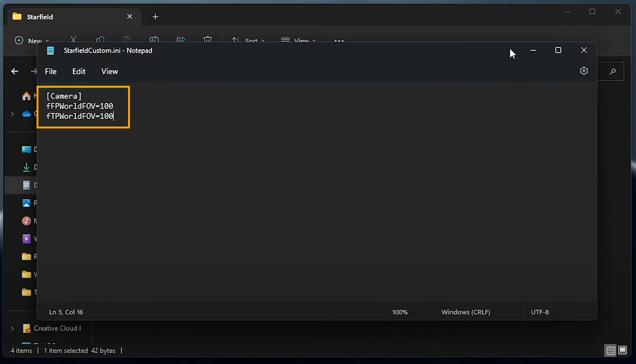
Task: Click the Paste icon in Explorer toolbar
Action: coord(127,41)
